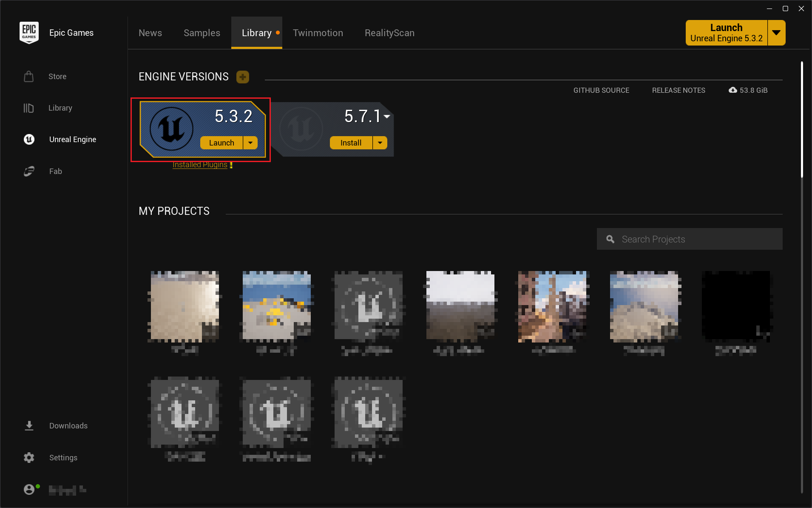Open the Downloads section
The image size is (812, 508).
point(68,426)
